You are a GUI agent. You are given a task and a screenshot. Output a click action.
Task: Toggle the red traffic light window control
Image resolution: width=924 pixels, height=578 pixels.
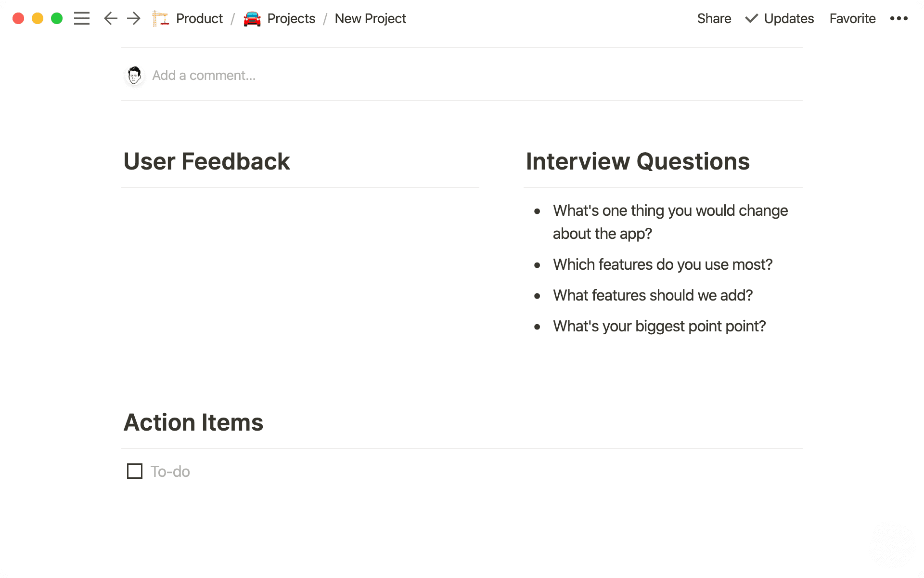[18, 17]
